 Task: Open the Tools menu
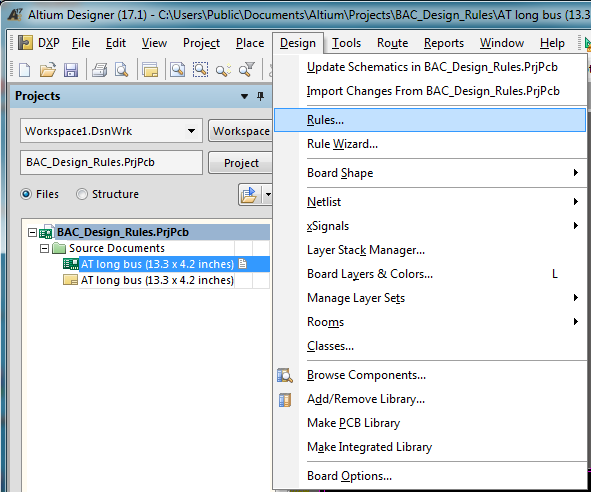pos(346,43)
